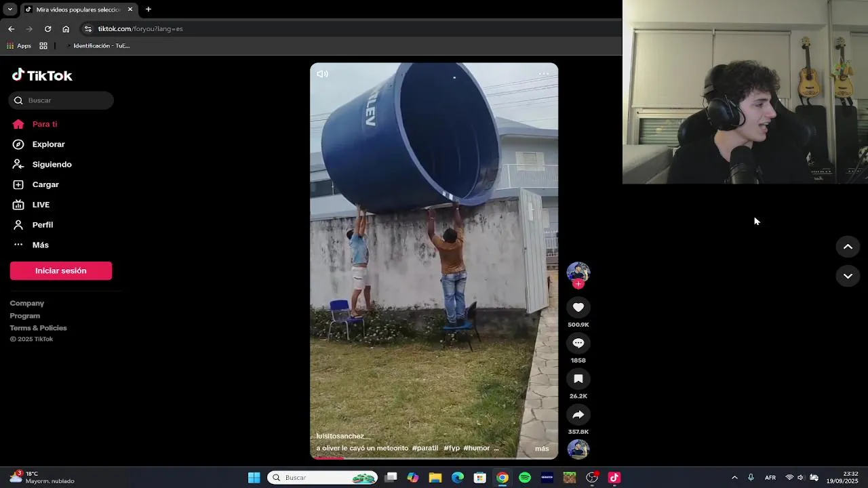Viewport: 868px width, 488px height.
Task: Open Task View in the taskbar
Action: [391, 478]
